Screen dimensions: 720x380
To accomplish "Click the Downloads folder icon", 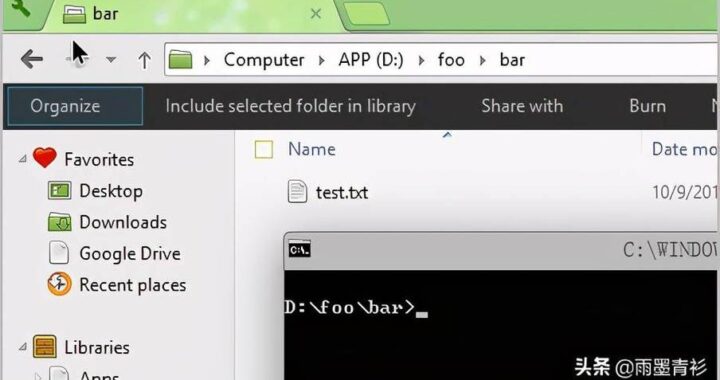I will (59, 222).
